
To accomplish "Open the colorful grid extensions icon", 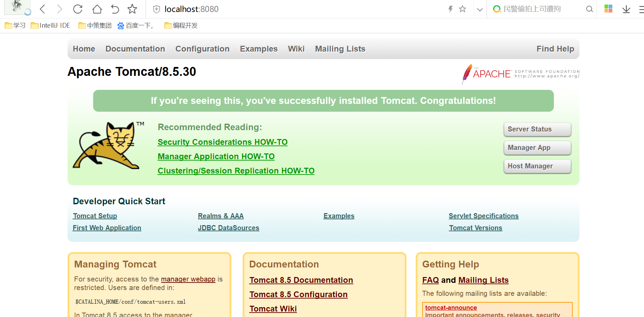I will (609, 9).
